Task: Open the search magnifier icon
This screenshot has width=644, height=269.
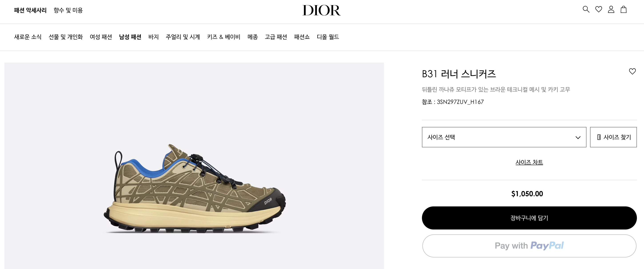Action: (x=586, y=10)
